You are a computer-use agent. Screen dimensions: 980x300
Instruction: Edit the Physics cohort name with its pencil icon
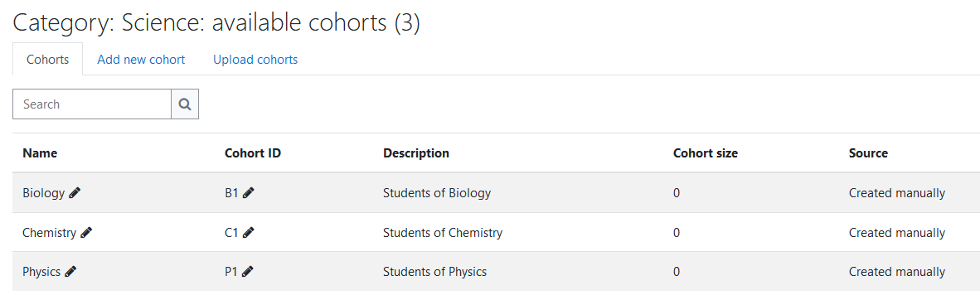tap(70, 271)
